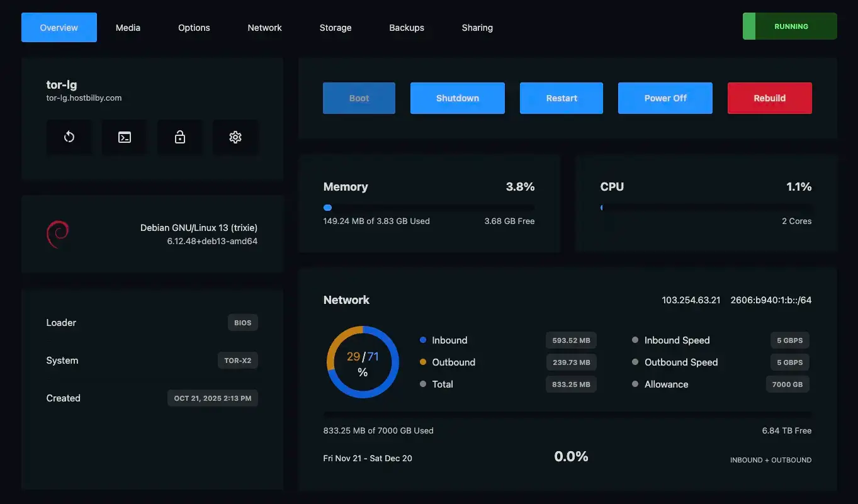This screenshot has height=504, width=858.
Task: Open the Network tab
Action: pyautogui.click(x=264, y=28)
